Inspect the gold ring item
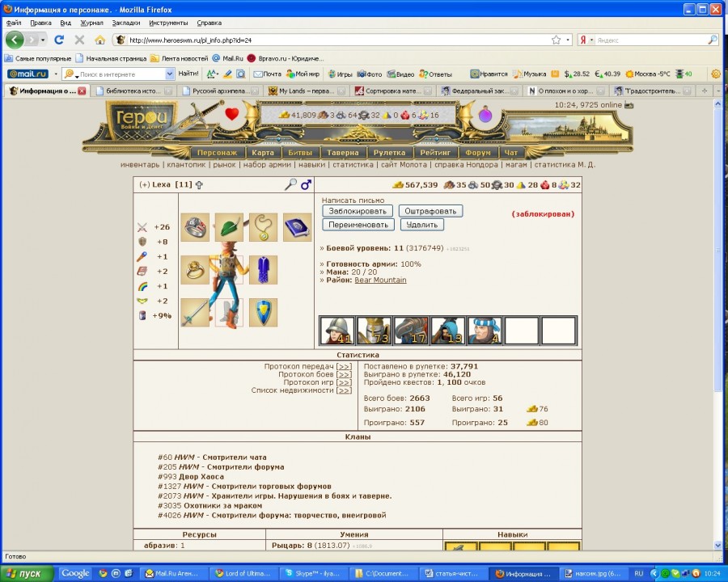Image resolution: width=728 pixels, height=582 pixels. pos(195,270)
